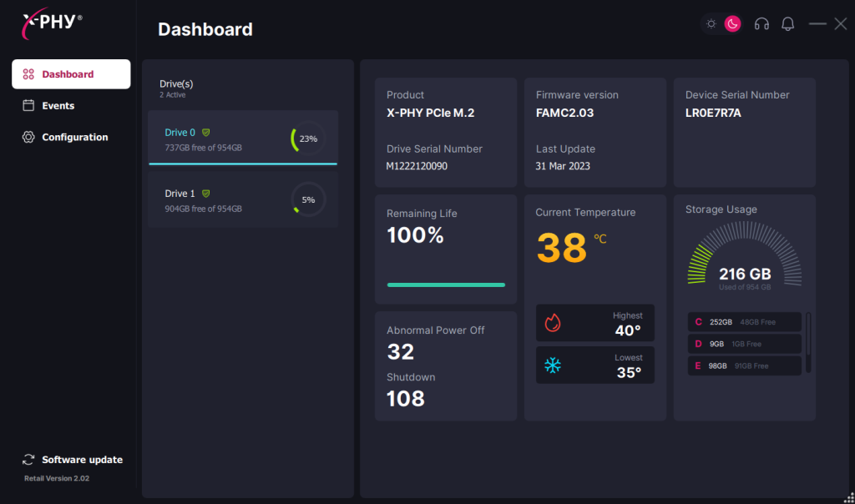Click the green shield icon on Drive 1
This screenshot has width=855, height=504.
[x=206, y=194]
